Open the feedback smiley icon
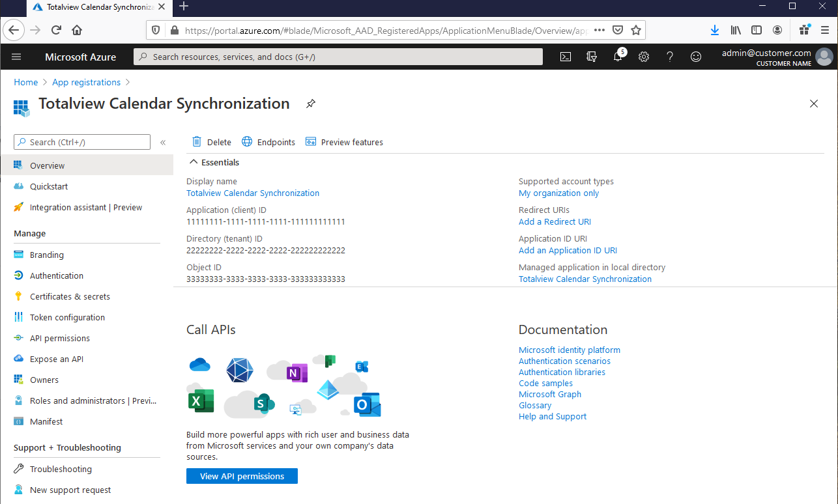Viewport: 838px width, 504px height. point(696,57)
